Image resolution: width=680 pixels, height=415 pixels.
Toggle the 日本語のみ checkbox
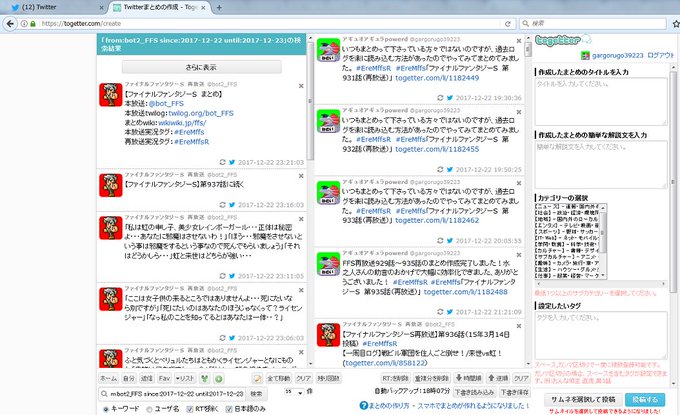click(x=229, y=409)
